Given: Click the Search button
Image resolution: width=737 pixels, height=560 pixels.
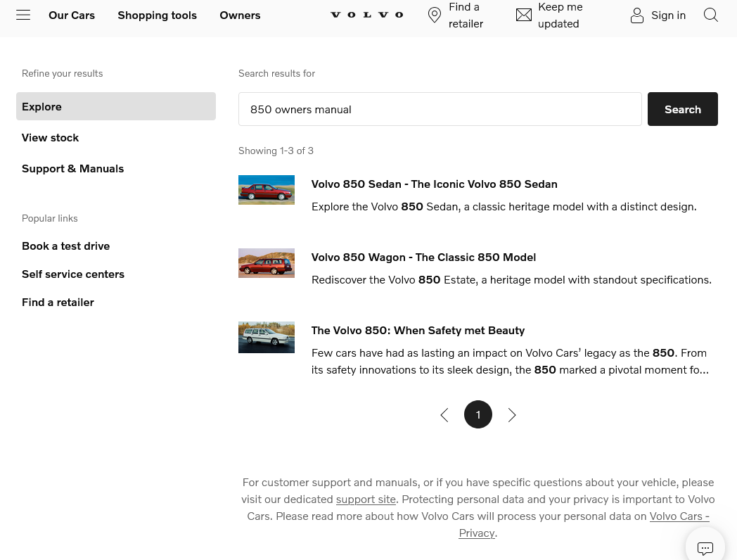Looking at the screenshot, I should [682, 109].
